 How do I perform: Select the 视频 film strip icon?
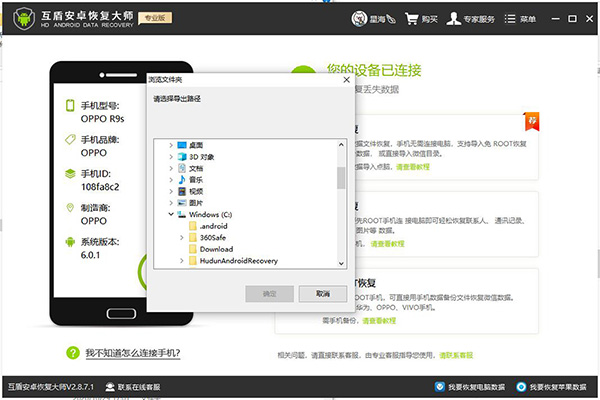182,191
